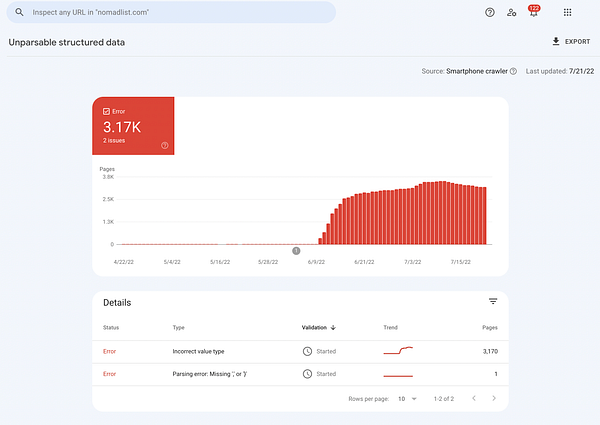Viewport: 600px width, 425px height.
Task: Click the Smartphone crawler info icon
Action: (x=513, y=71)
